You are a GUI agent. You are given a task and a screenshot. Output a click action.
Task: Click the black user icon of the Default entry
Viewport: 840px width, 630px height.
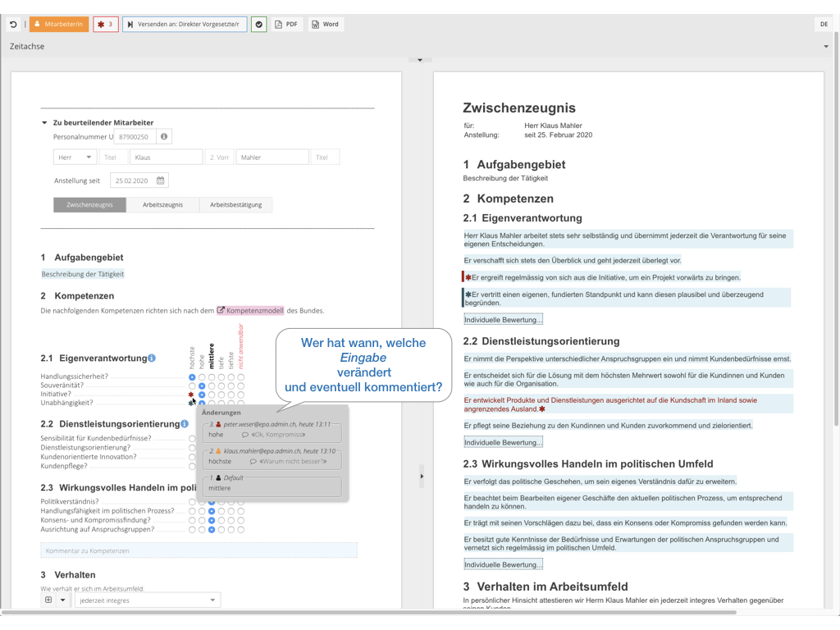point(218,478)
